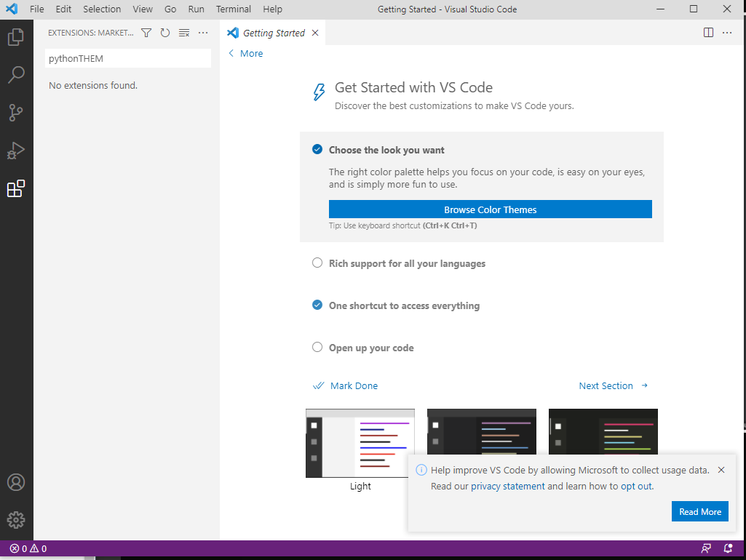Open the Help menu
The image size is (746, 560).
pos(272,9)
